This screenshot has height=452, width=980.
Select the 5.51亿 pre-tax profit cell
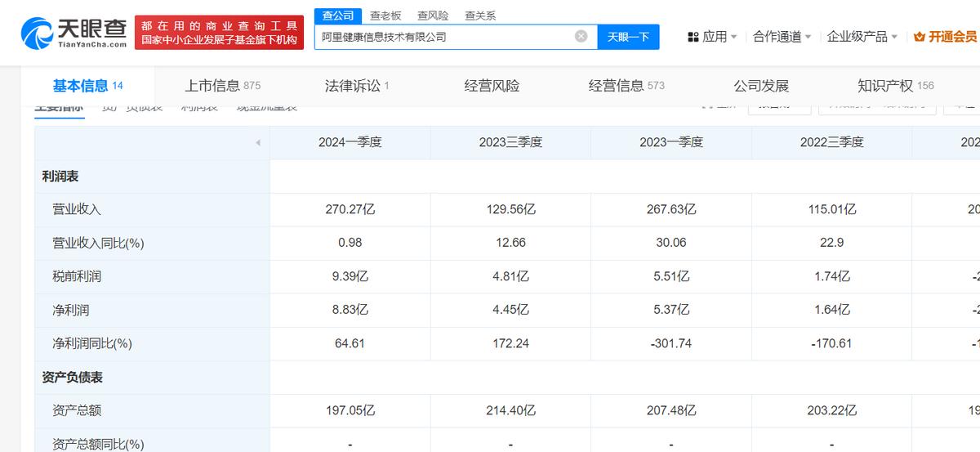[x=671, y=276]
